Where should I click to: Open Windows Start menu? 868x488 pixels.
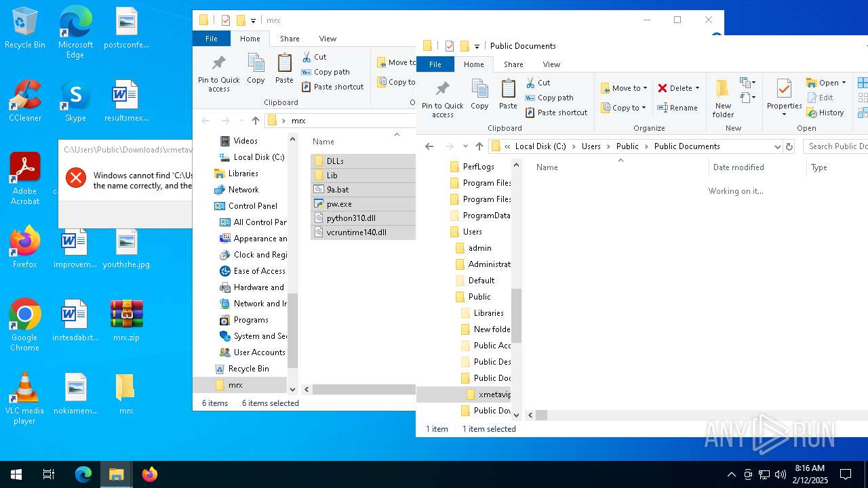(16, 474)
